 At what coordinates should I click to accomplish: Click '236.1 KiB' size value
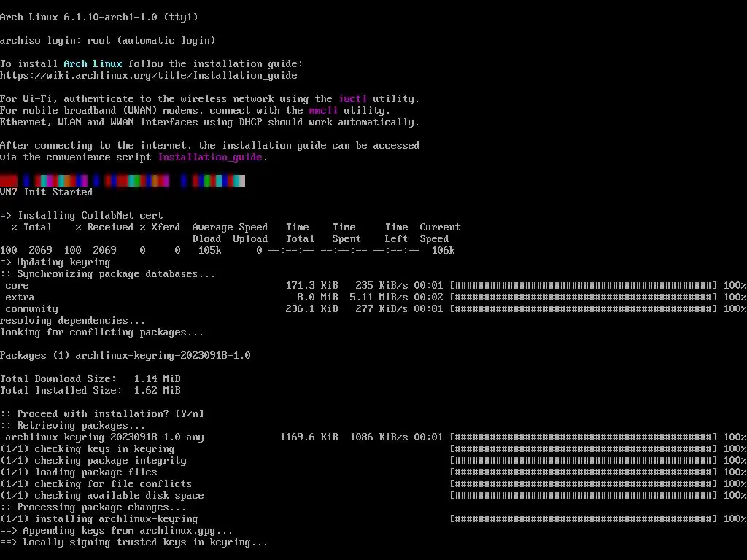pyautogui.click(x=312, y=308)
